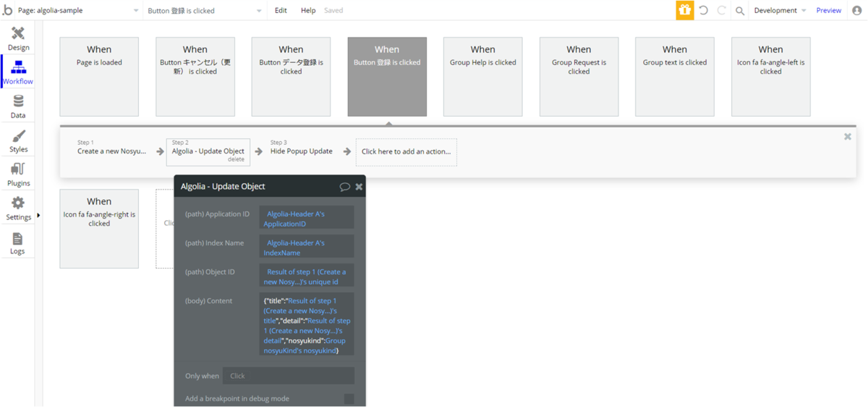The height and width of the screenshot is (407, 868).
Task: Click the Only when condition field
Action: [289, 376]
